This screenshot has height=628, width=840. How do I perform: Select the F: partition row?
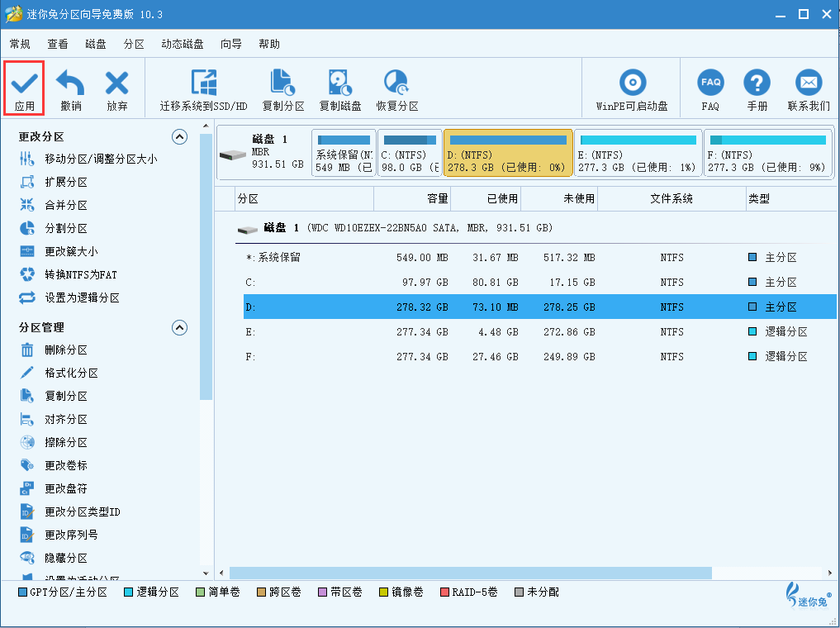tap(540, 356)
